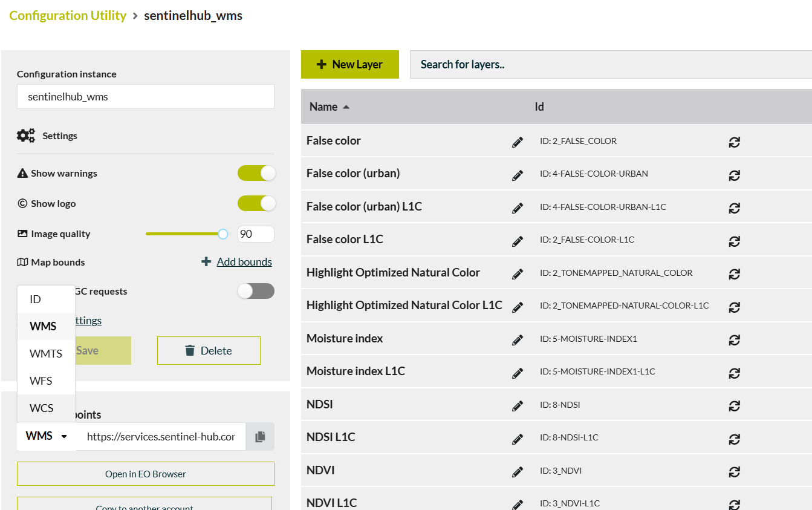
Task: Choose WCS from the dropdown list
Action: click(x=46, y=408)
